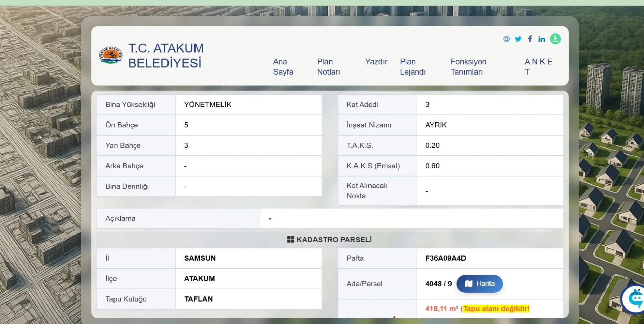Click the Kat Adedi label
This screenshot has height=324, width=644.
[x=362, y=105]
